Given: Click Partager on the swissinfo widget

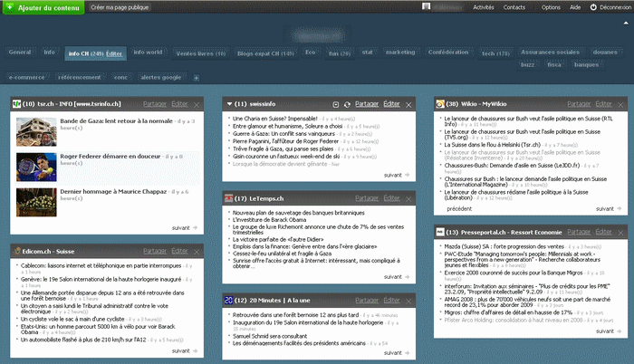Looking at the screenshot, I should point(367,104).
